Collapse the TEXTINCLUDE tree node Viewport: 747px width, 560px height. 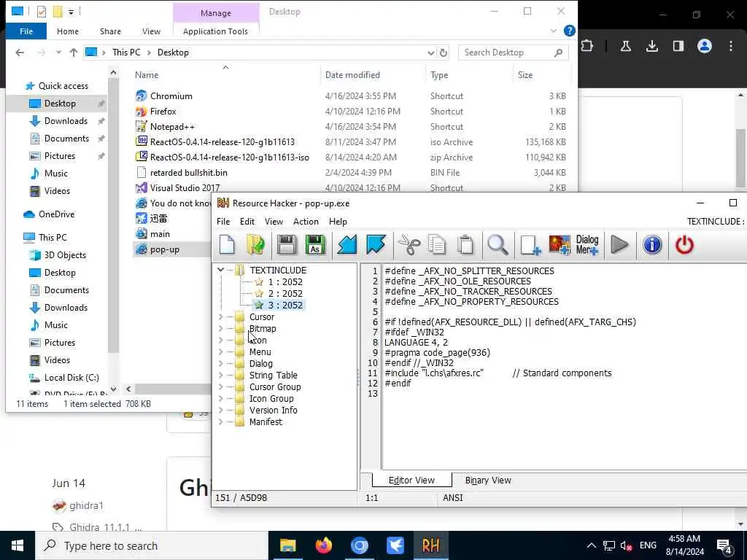tap(220, 270)
